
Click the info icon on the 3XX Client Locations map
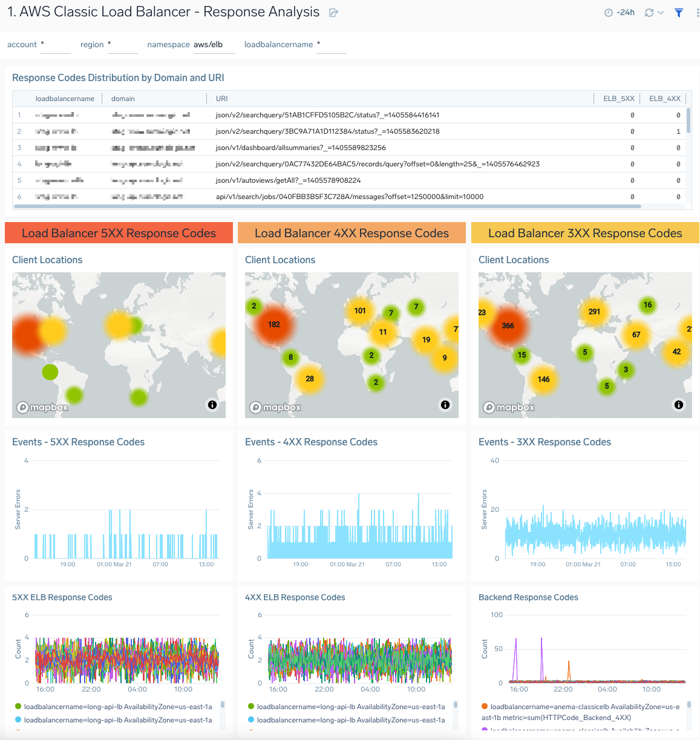point(679,404)
